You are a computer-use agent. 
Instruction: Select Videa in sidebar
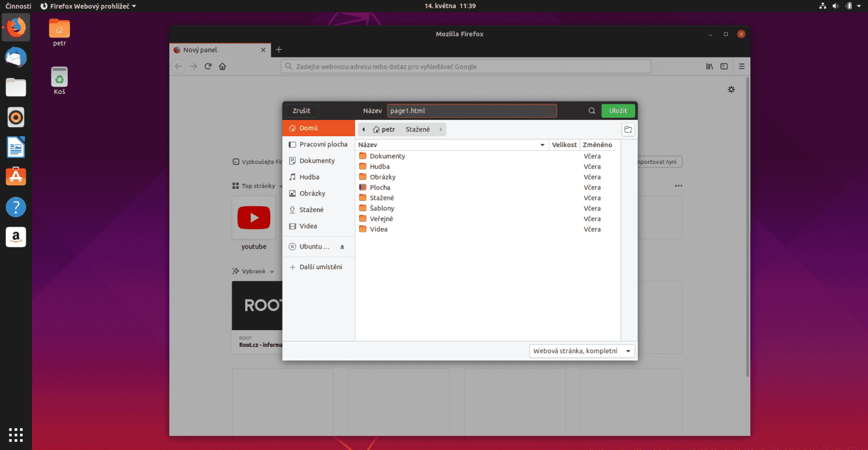pos(319,226)
